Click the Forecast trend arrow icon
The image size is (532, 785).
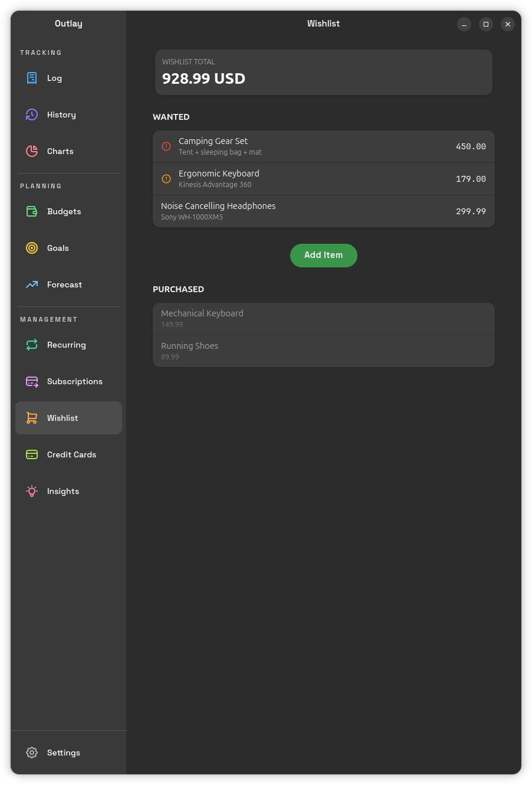(x=32, y=284)
